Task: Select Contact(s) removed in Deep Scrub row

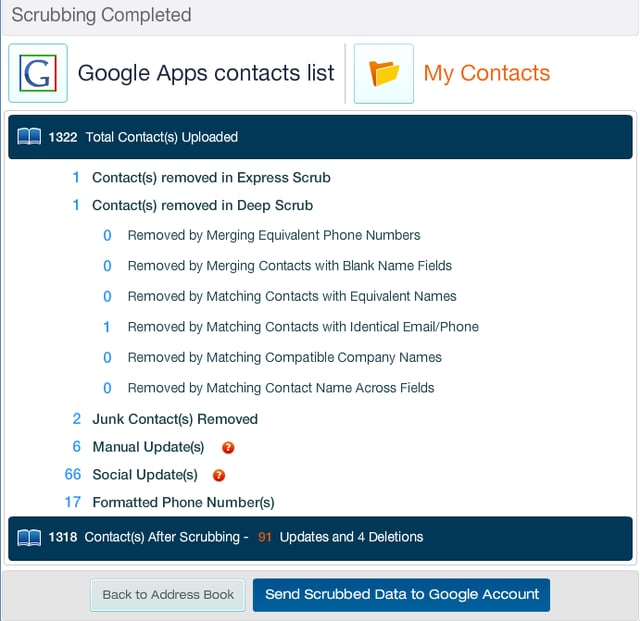Action: pos(193,205)
